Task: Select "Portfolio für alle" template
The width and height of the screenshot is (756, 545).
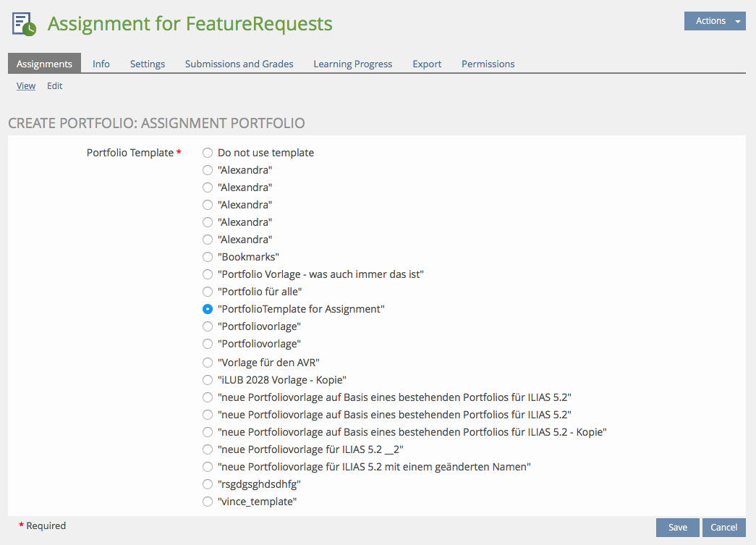Action: point(208,292)
